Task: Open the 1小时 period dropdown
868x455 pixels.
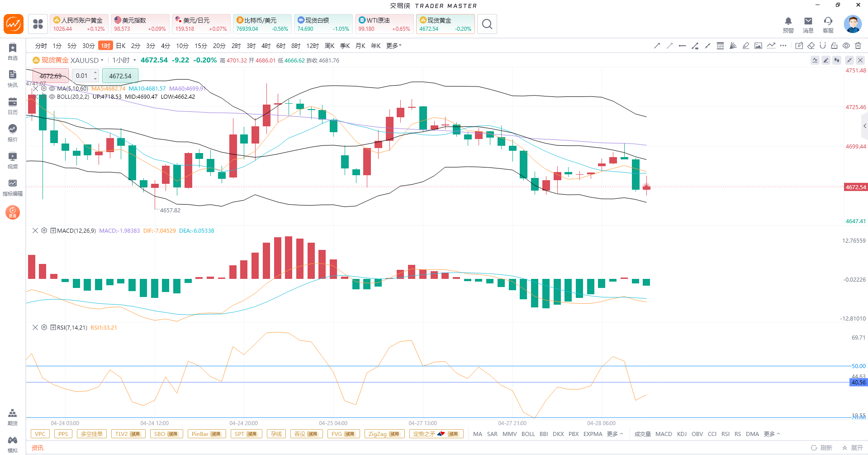Action: click(x=124, y=60)
